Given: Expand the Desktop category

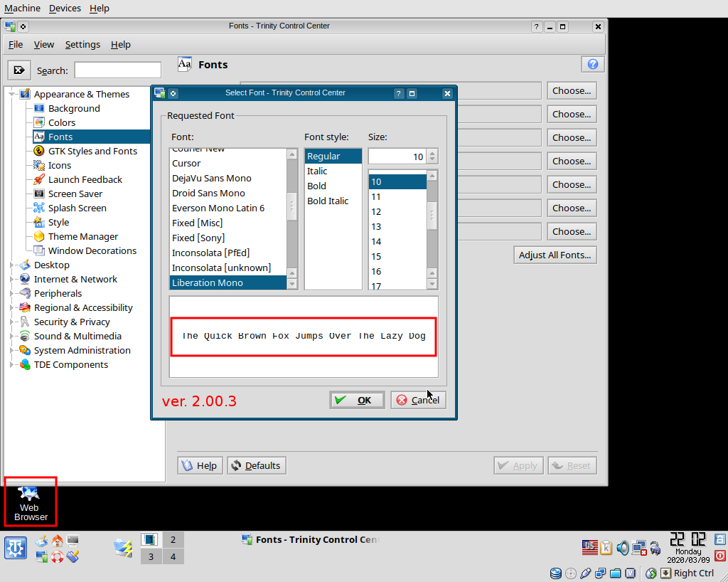Looking at the screenshot, I should tap(13, 265).
